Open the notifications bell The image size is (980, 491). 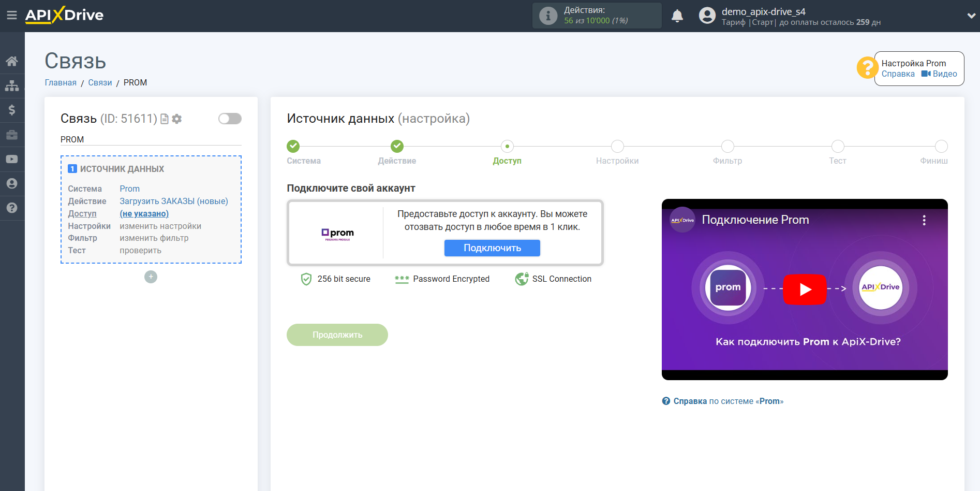pos(677,16)
